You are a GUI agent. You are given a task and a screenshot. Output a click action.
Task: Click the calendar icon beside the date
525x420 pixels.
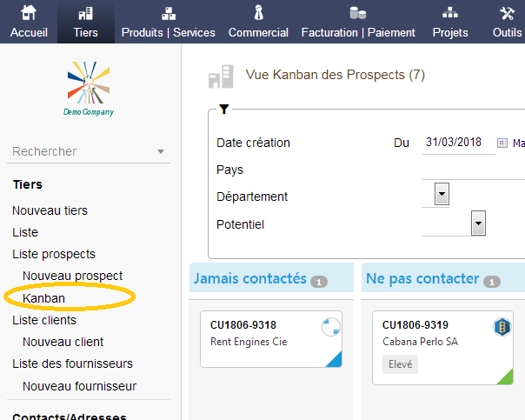click(502, 143)
